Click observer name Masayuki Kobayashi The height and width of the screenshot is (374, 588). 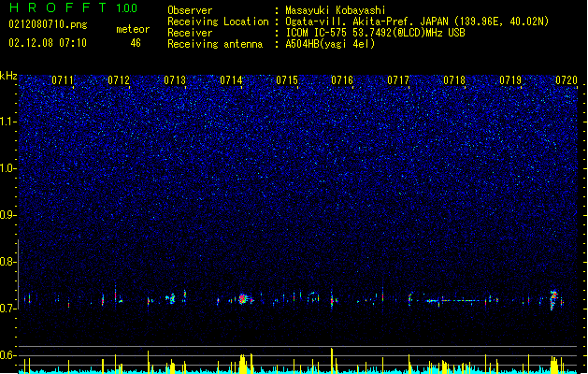pyautogui.click(x=336, y=10)
